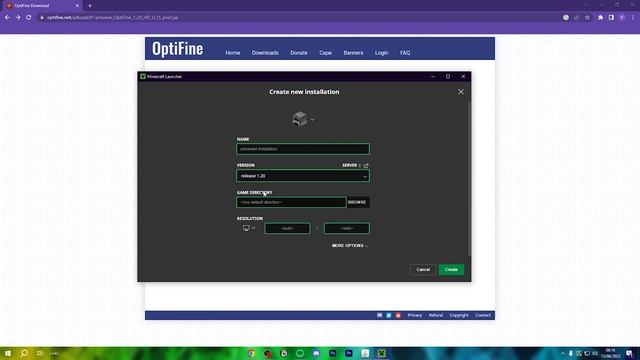This screenshot has width=640, height=360.
Task: Toggle the browser side panel icon
Action: tap(611, 18)
